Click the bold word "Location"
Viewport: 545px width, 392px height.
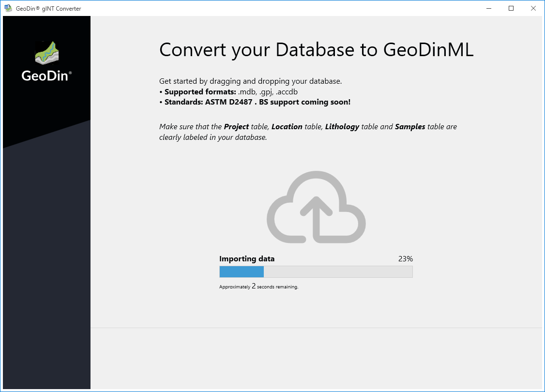287,127
